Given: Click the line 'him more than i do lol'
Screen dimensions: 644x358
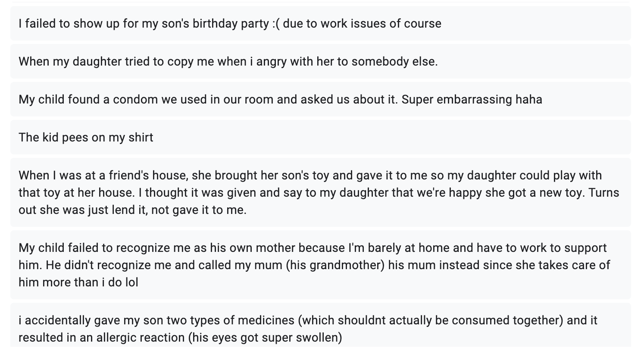Looking at the screenshot, I should [x=78, y=283].
